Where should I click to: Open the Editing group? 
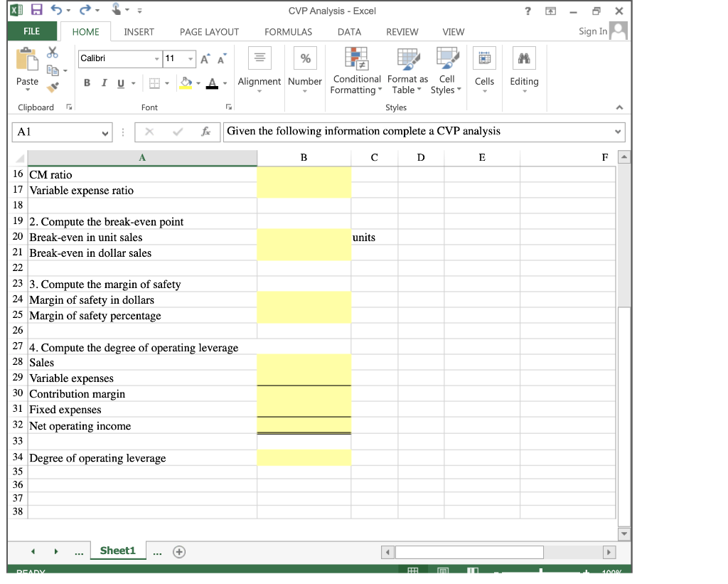point(524,69)
